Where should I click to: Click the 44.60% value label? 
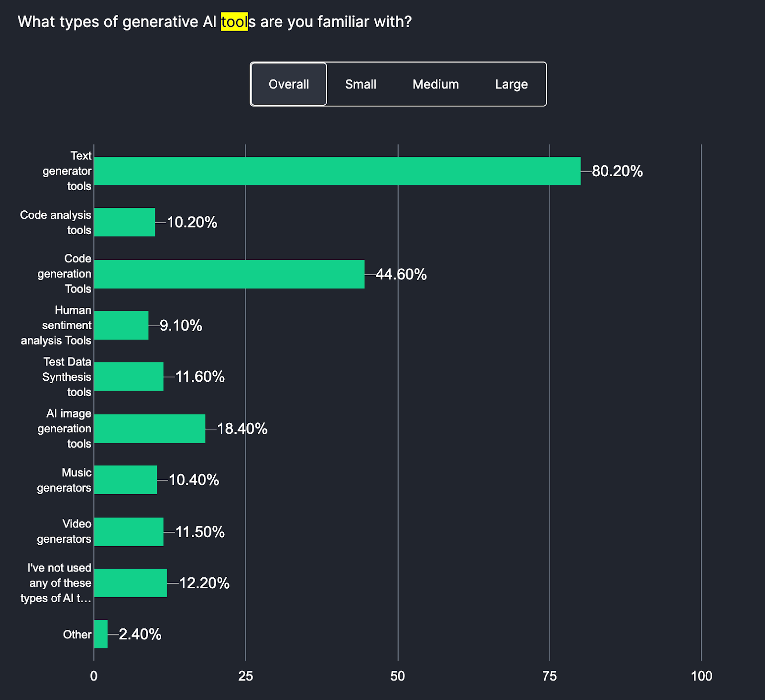point(401,274)
